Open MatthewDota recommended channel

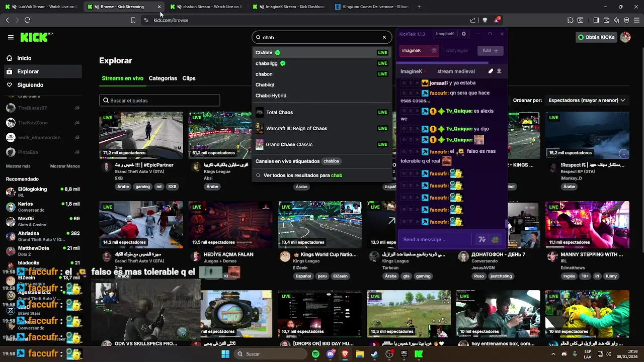point(42,250)
